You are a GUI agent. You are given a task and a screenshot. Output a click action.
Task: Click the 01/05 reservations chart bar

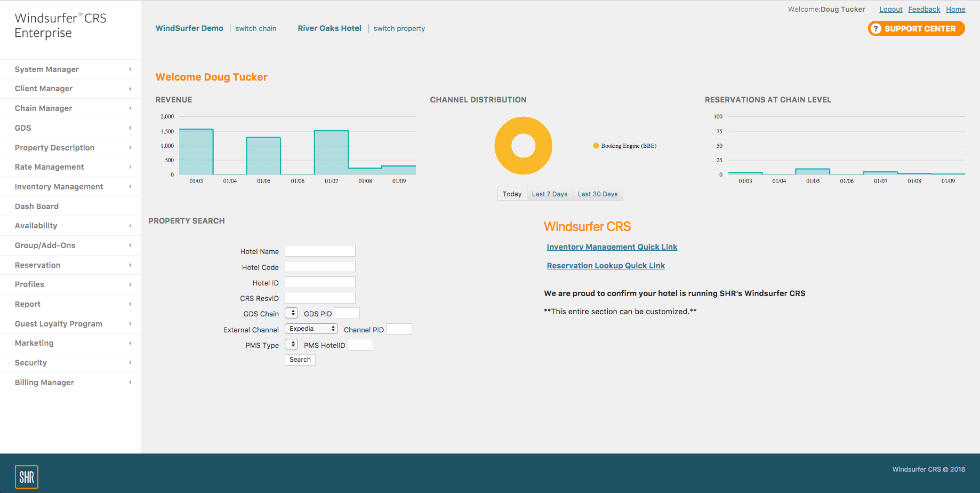pos(813,171)
